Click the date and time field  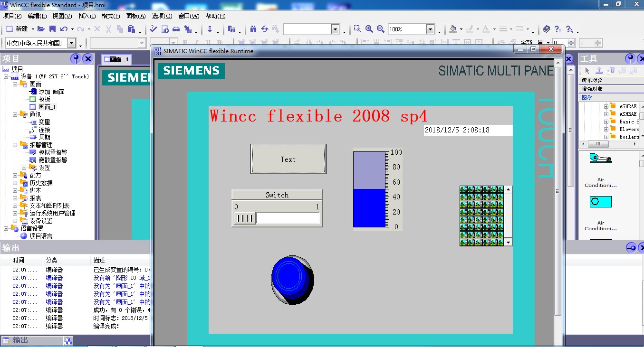coord(468,130)
